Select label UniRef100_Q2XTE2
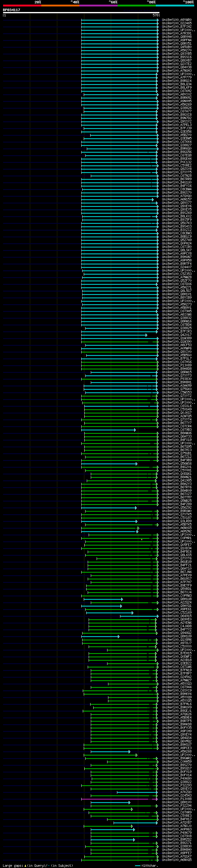The width and height of the screenshot is (197, 868). coord(177,64)
